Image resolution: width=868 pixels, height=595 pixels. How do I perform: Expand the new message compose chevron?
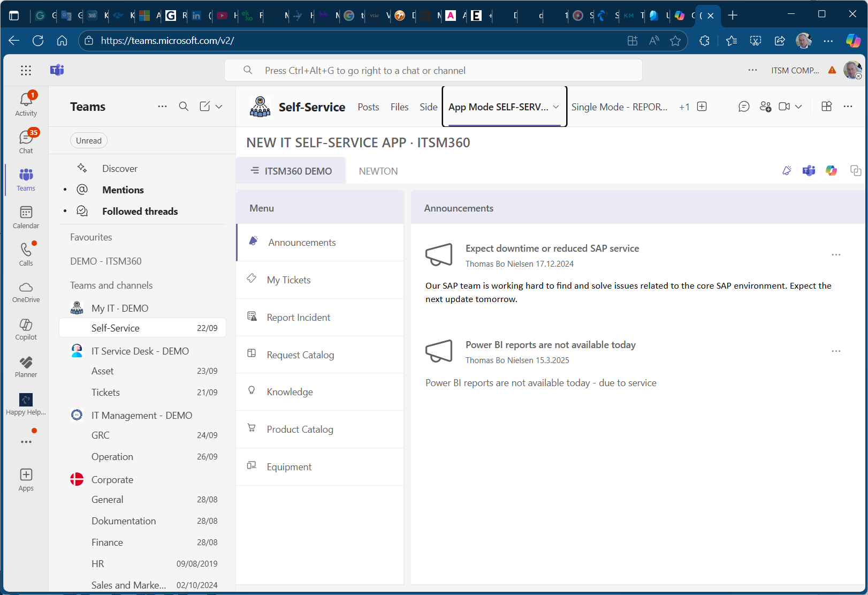[219, 106]
